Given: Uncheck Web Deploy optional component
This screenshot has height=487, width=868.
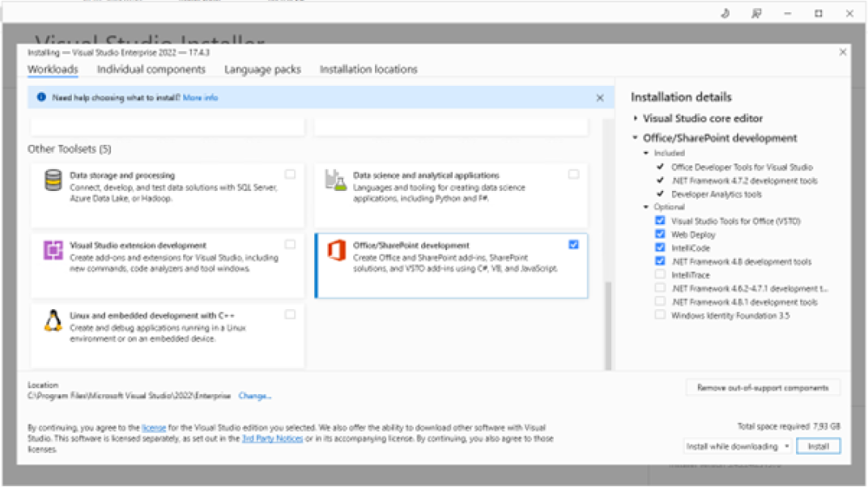Looking at the screenshot, I should pos(661,235).
